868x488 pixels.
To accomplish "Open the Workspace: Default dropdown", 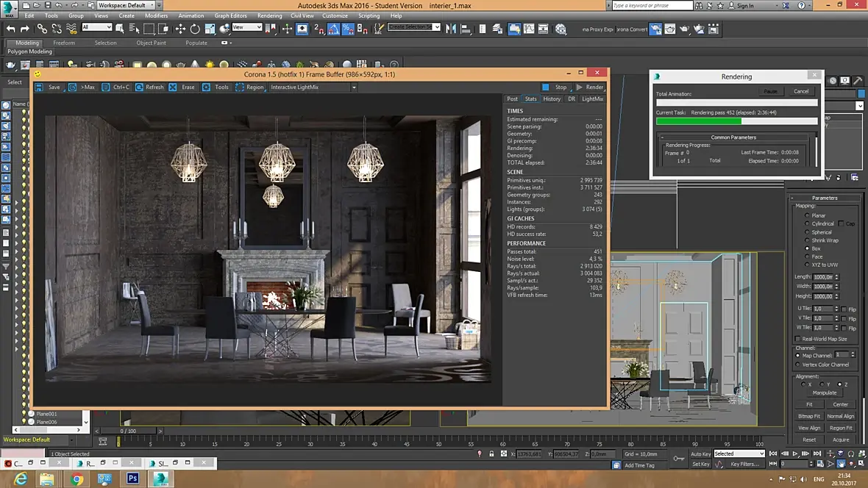I will pyautogui.click(x=127, y=5).
